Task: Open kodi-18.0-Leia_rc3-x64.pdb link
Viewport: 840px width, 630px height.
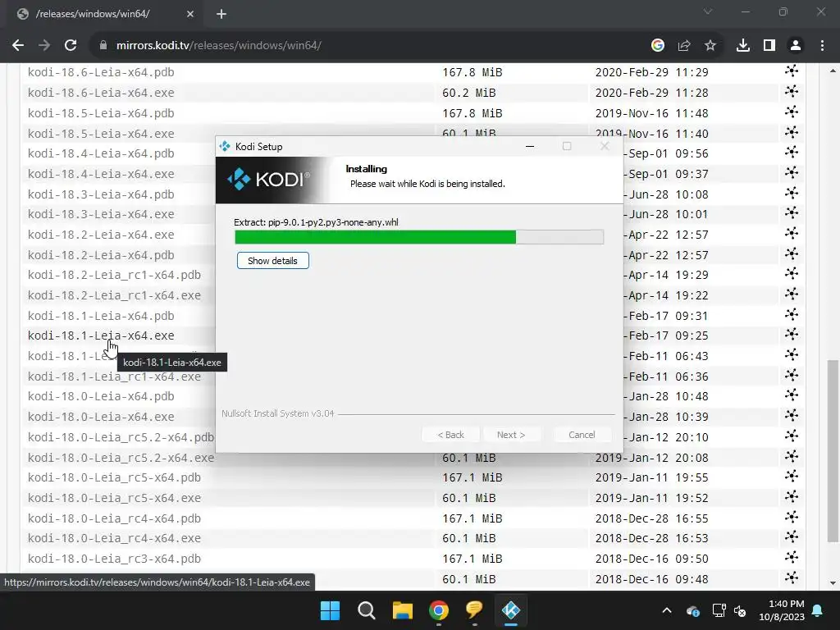Action: pos(114,559)
